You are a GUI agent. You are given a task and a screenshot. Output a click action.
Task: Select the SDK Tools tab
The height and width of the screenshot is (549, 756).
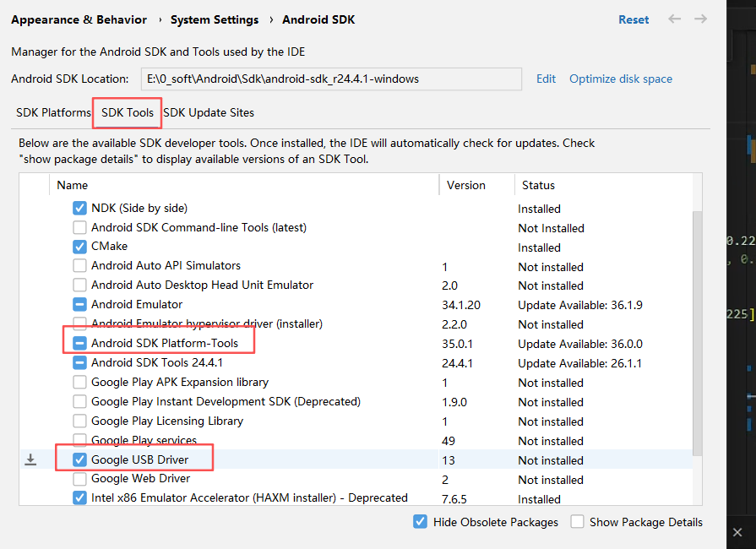tap(128, 112)
